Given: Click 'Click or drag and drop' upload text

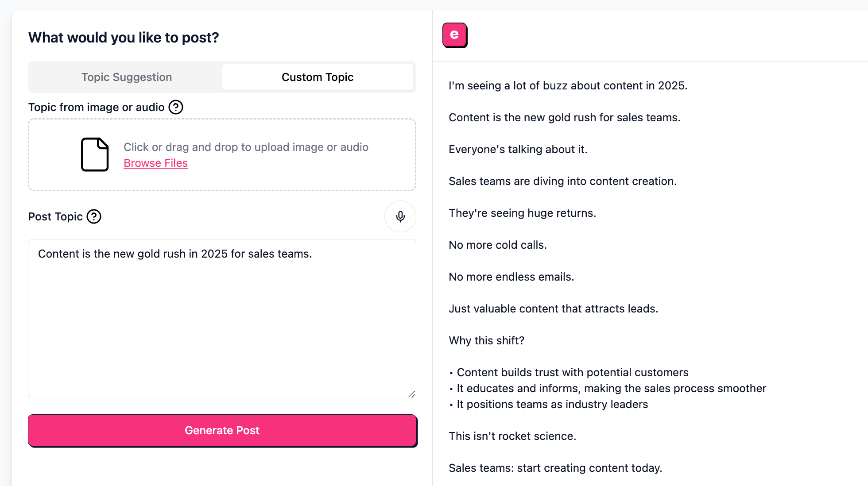Looking at the screenshot, I should (x=246, y=147).
